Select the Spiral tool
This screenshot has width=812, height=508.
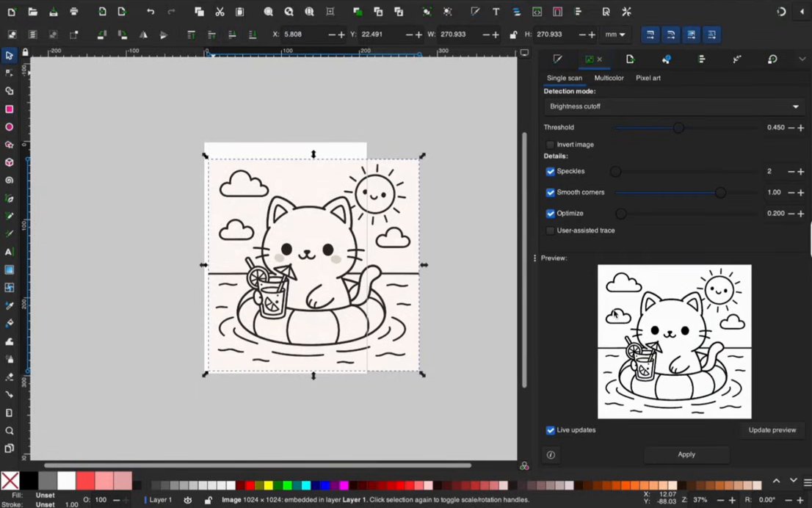[9, 180]
